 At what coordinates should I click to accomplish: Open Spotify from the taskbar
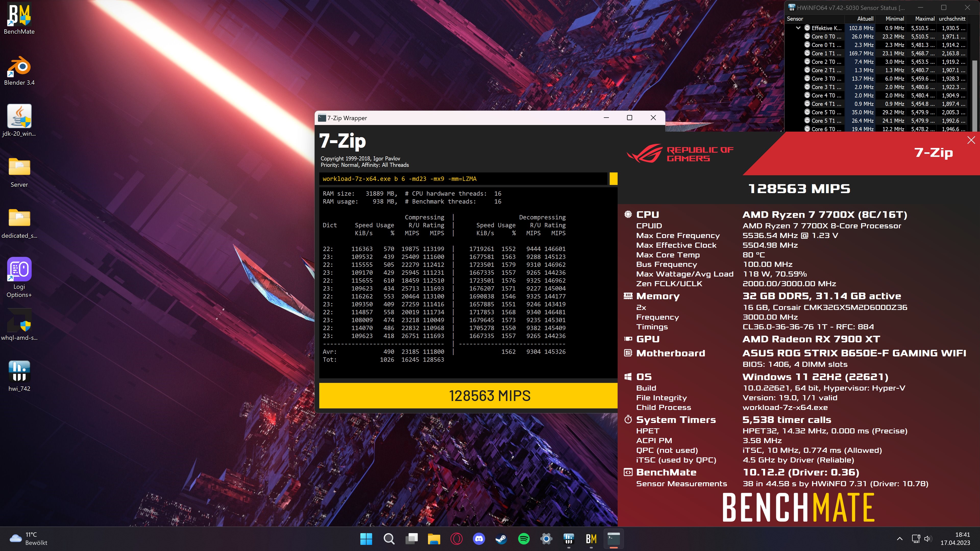coord(524,539)
